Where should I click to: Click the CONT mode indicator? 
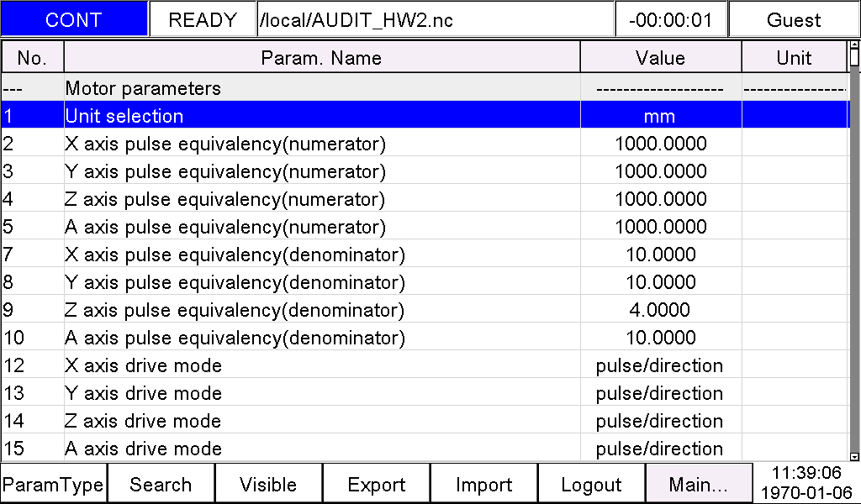74,20
